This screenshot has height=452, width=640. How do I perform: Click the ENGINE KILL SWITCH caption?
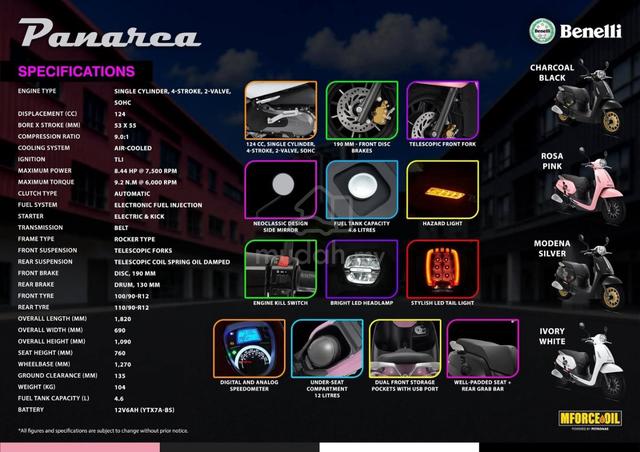click(x=280, y=303)
